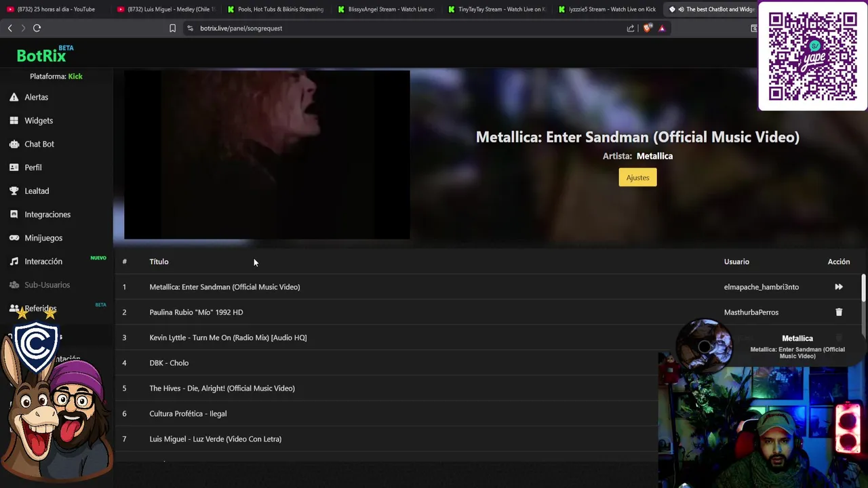Open the Widgets section
The image size is (868, 488).
pos(39,121)
